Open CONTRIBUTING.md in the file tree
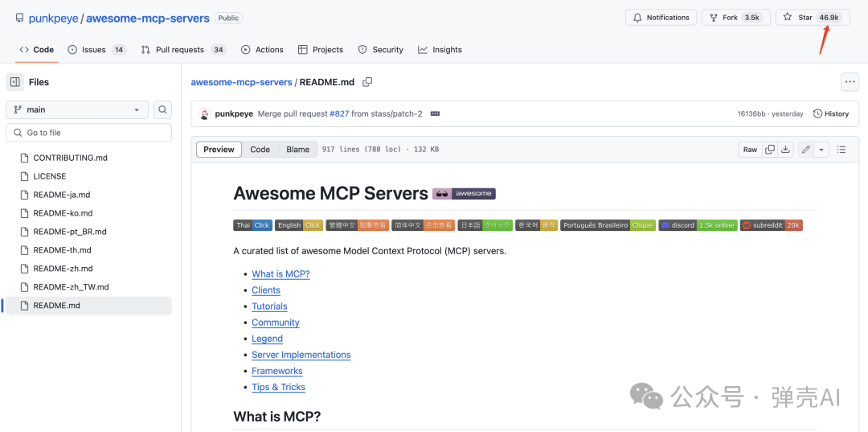 [x=88, y=158]
